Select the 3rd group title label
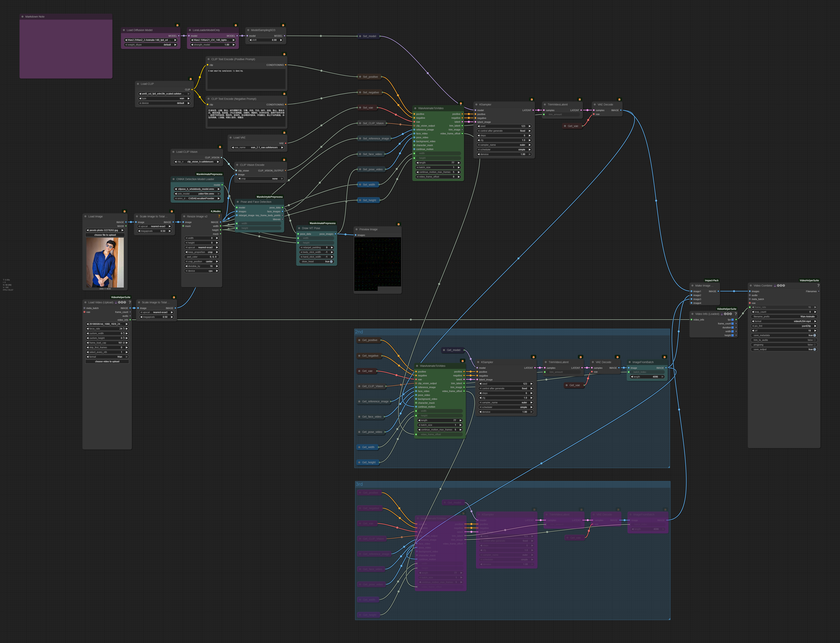The image size is (840, 643). pyautogui.click(x=359, y=484)
